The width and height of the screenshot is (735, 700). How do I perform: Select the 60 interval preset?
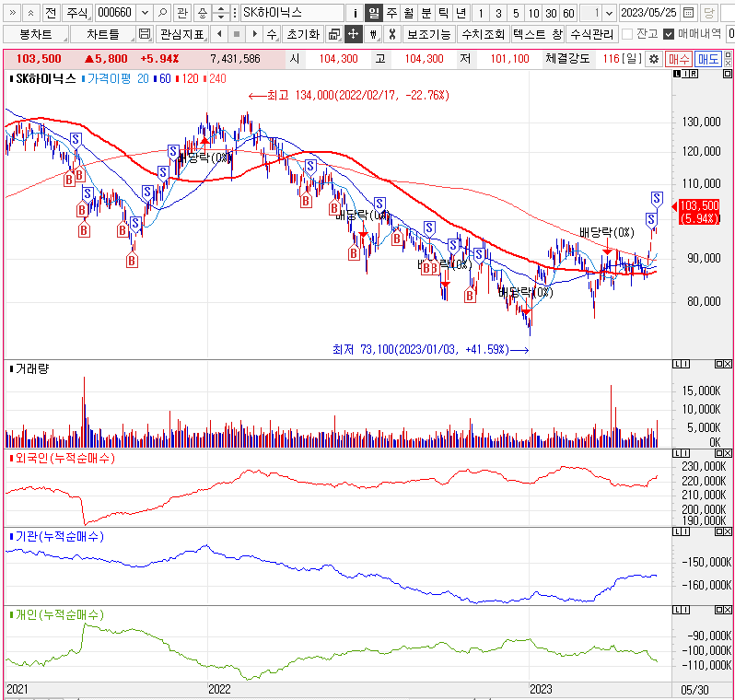pos(568,13)
